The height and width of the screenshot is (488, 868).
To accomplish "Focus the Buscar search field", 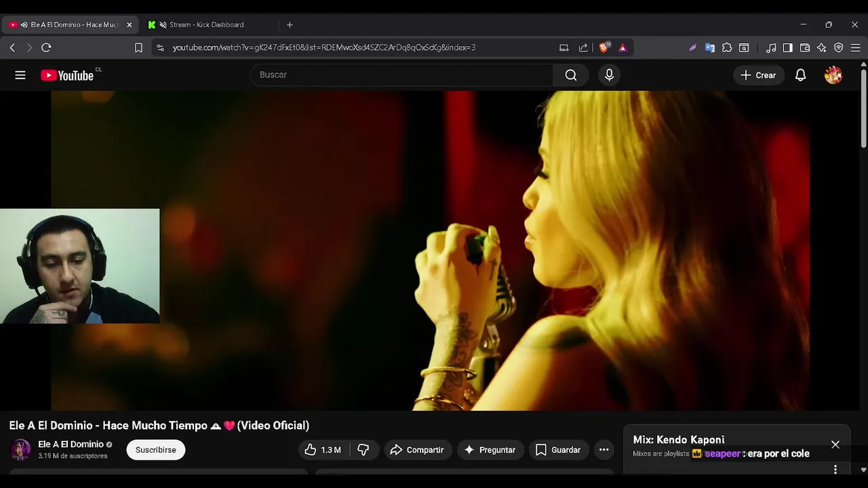I will [401, 75].
